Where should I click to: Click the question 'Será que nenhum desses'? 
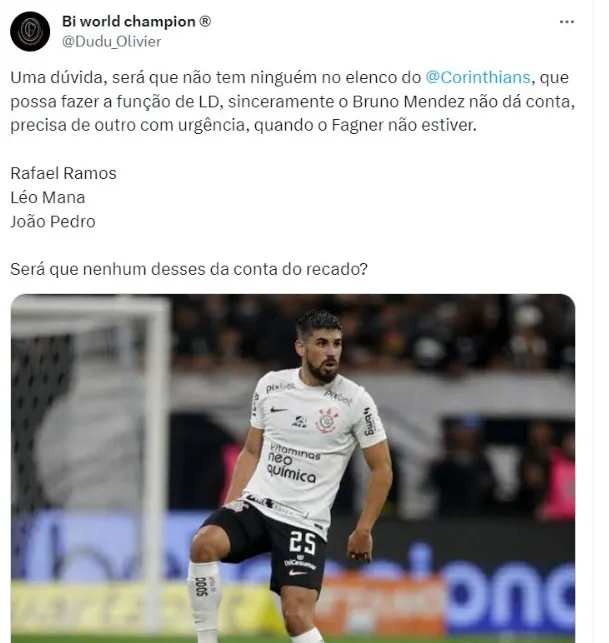pyautogui.click(x=189, y=269)
